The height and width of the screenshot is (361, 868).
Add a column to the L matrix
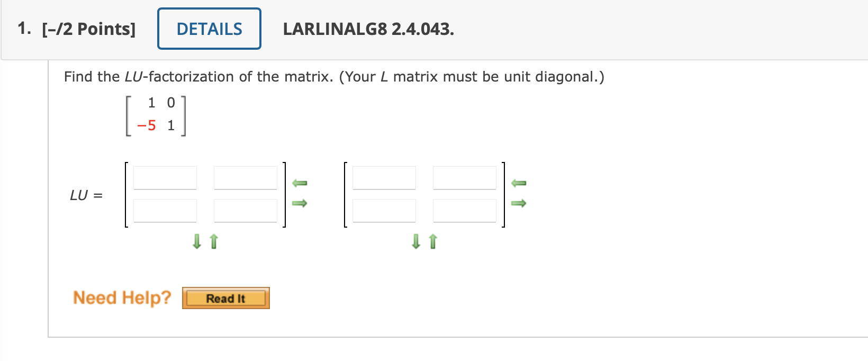point(301,204)
